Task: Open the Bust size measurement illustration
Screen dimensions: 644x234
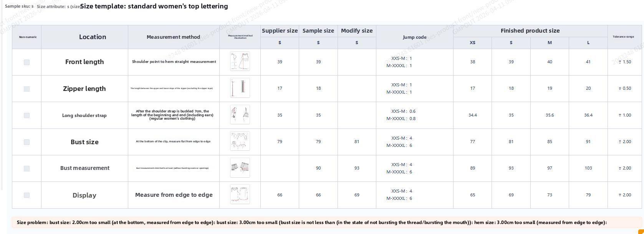Action: 240,141
